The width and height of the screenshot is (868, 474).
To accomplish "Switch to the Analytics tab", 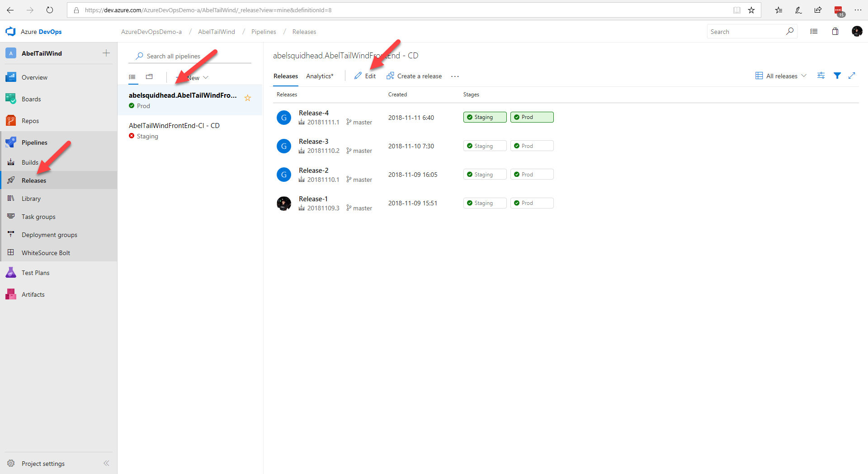I will pyautogui.click(x=320, y=76).
